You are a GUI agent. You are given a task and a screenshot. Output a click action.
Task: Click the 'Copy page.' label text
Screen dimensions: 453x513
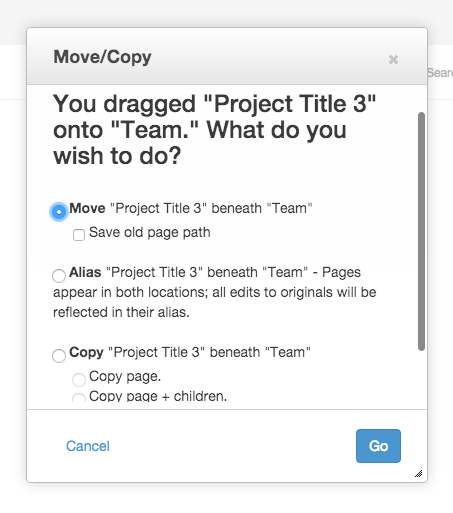pos(125,377)
